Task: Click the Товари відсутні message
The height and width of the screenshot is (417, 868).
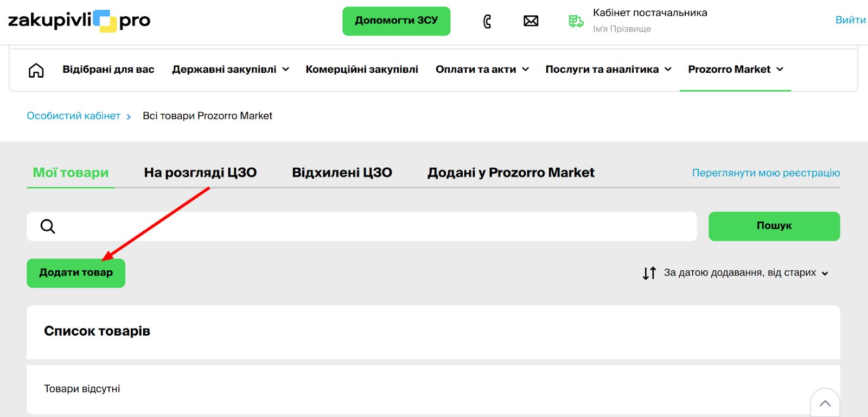Action: (82, 389)
